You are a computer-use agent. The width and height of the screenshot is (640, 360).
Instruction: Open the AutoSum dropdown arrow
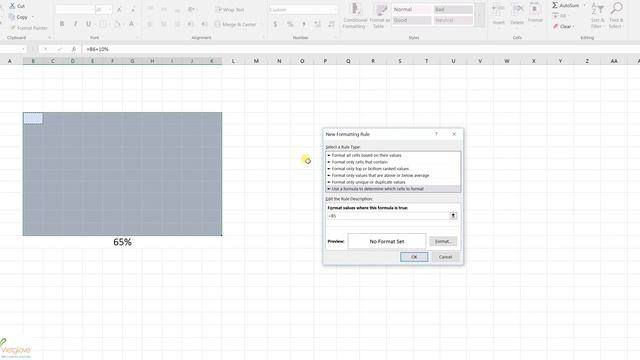point(584,5)
